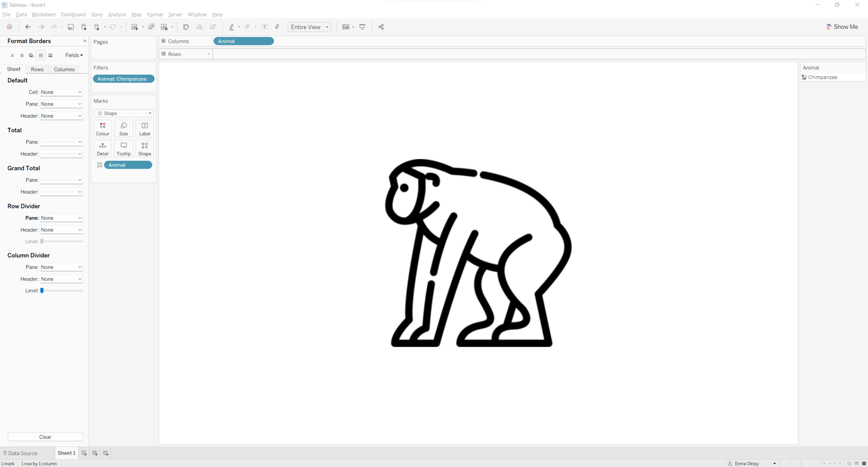This screenshot has width=868, height=467.
Task: Select the Colour property on the Marks card
Action: click(103, 128)
